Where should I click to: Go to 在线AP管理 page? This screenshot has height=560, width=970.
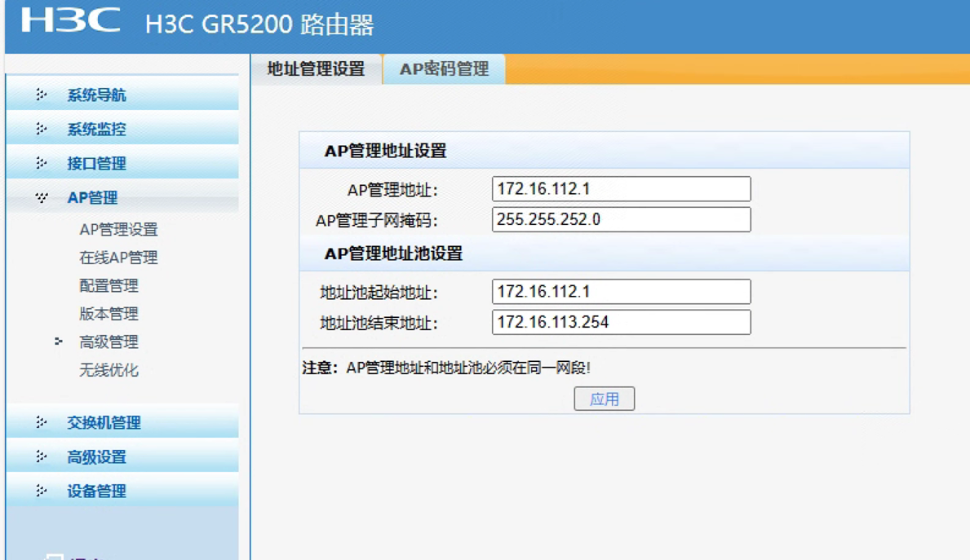(118, 257)
